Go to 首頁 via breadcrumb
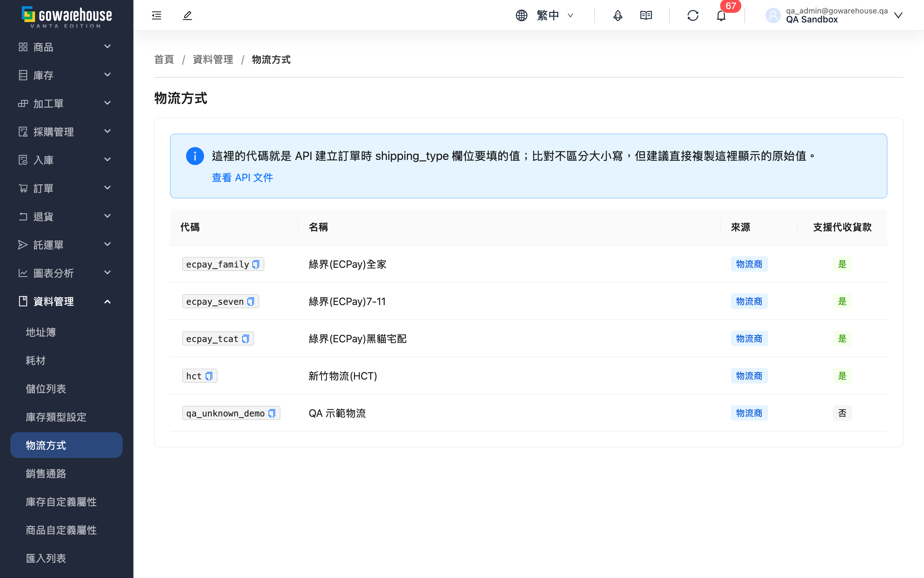Screen dimensions: 924x578 coord(164,60)
